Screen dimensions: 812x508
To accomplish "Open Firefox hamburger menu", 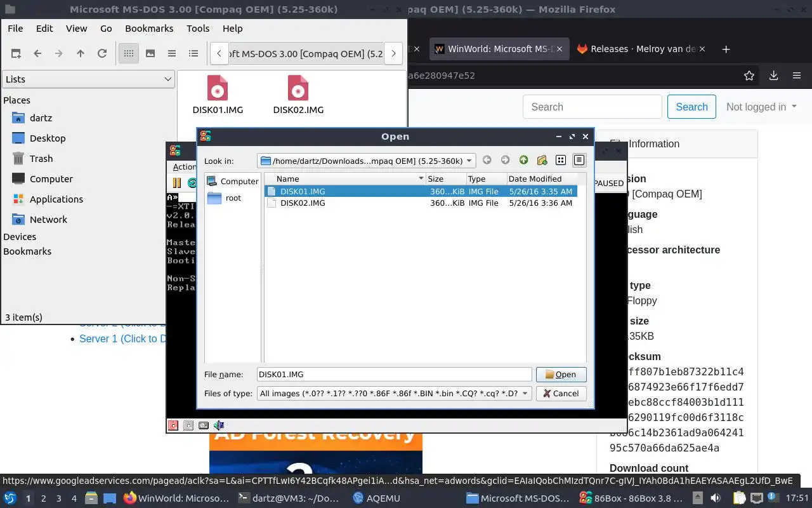I will pyautogui.click(x=797, y=76).
